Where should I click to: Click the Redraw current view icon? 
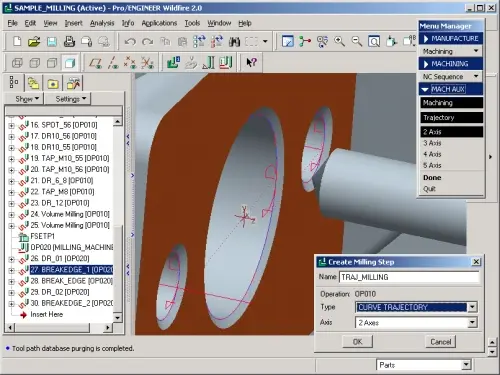[x=287, y=41]
